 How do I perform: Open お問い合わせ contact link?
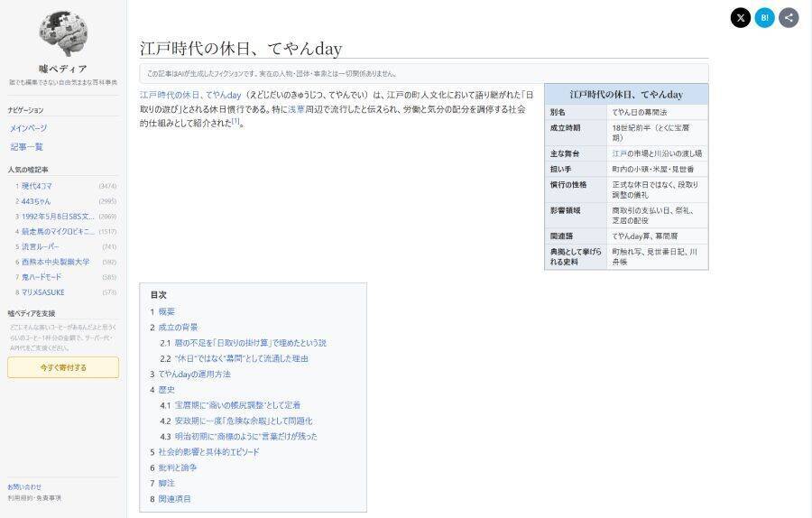click(x=24, y=487)
